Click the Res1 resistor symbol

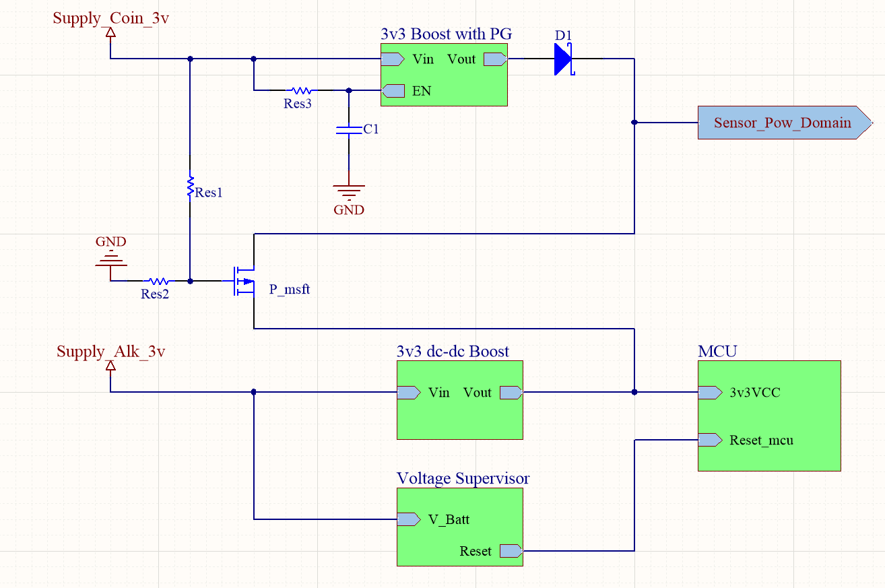(x=190, y=187)
